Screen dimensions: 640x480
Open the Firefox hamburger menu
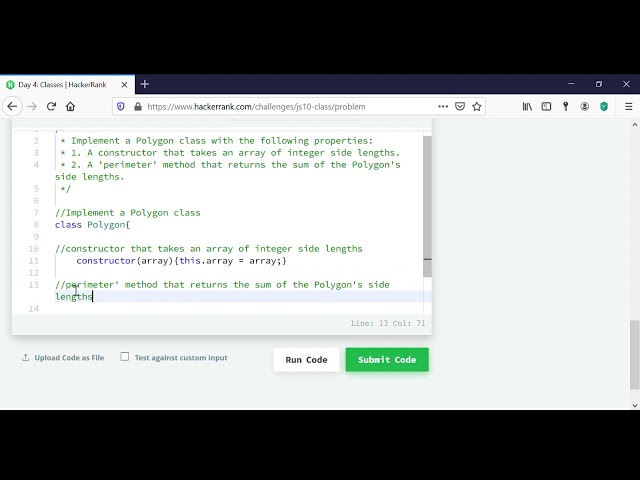pos(629,107)
